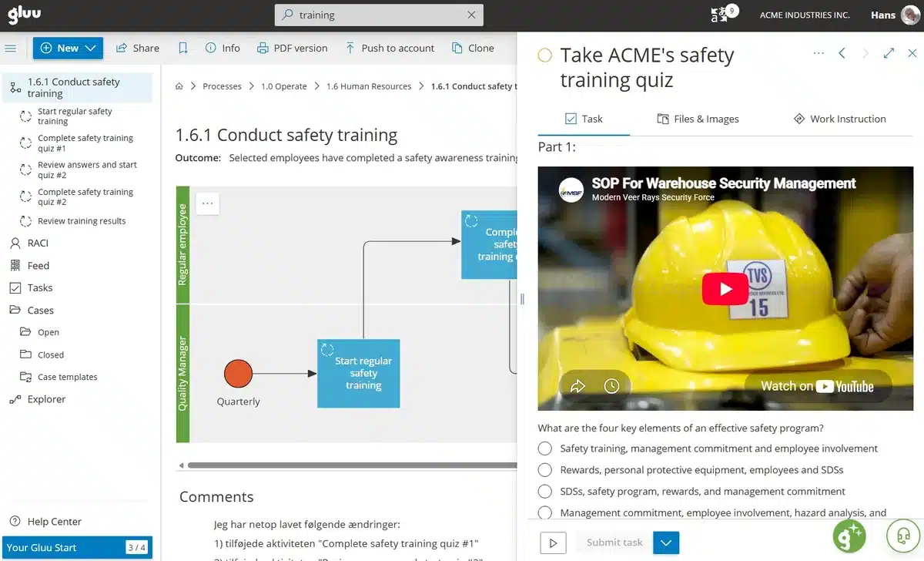Click the home icon in breadcrumb
924x561 pixels.
tap(179, 86)
